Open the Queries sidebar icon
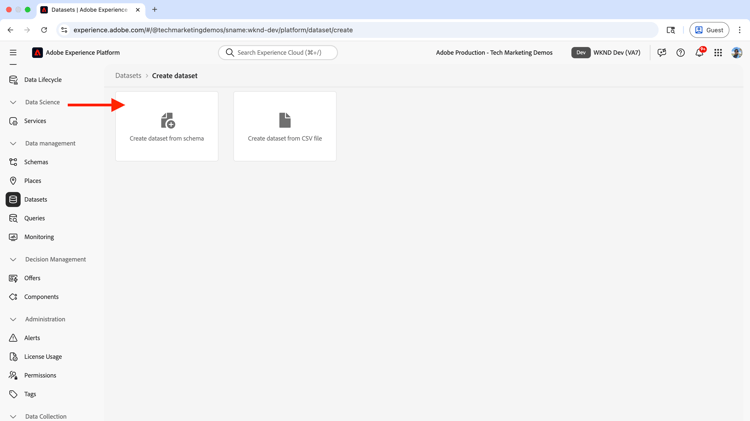Viewport: 750px width, 421px height. point(13,218)
